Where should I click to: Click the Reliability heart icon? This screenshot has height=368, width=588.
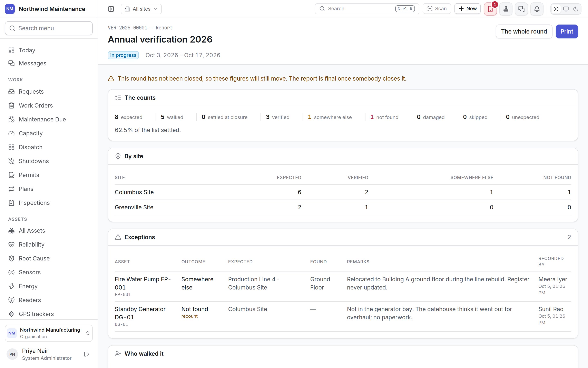click(x=11, y=244)
